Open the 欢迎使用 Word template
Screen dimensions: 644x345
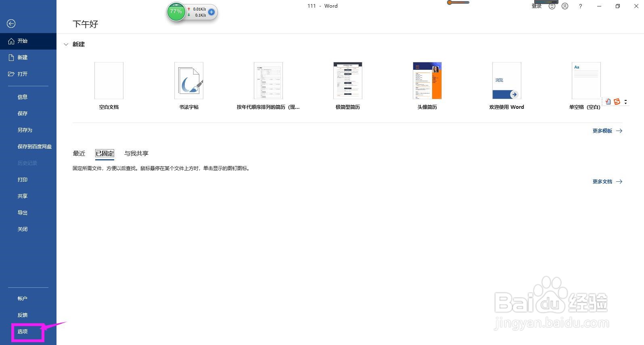(x=507, y=86)
